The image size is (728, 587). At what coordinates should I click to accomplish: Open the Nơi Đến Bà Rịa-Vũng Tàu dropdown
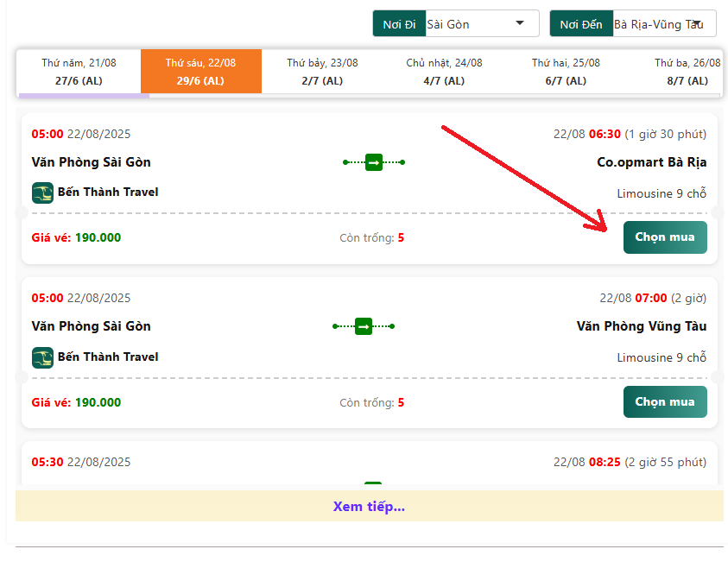[664, 23]
